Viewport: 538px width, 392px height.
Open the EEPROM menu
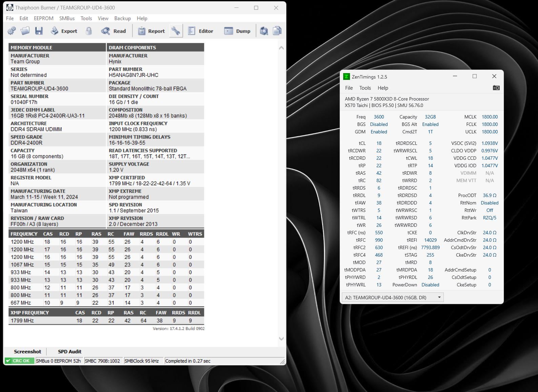tap(44, 18)
